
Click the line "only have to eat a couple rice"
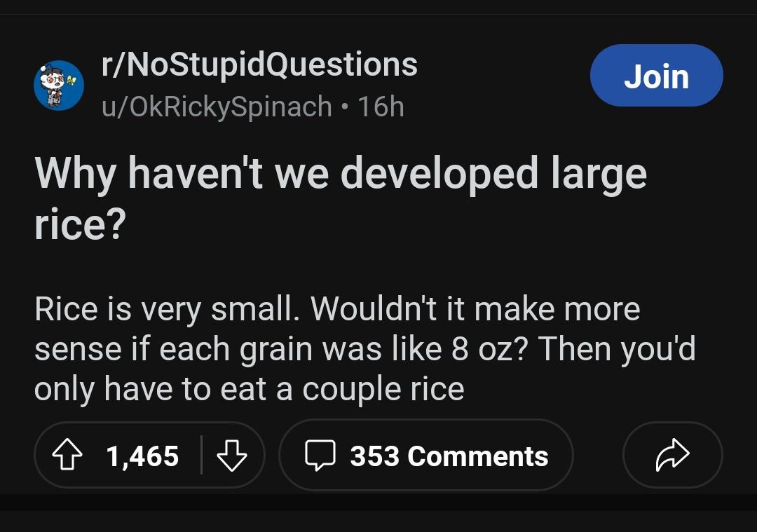pyautogui.click(x=249, y=389)
